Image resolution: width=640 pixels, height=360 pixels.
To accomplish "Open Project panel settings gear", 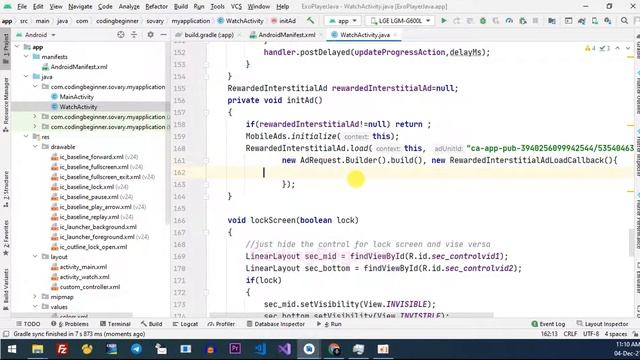I will click(x=150, y=35).
